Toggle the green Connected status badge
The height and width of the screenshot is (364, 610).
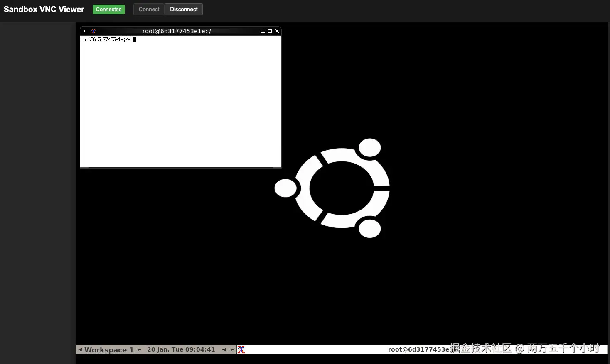(x=108, y=9)
